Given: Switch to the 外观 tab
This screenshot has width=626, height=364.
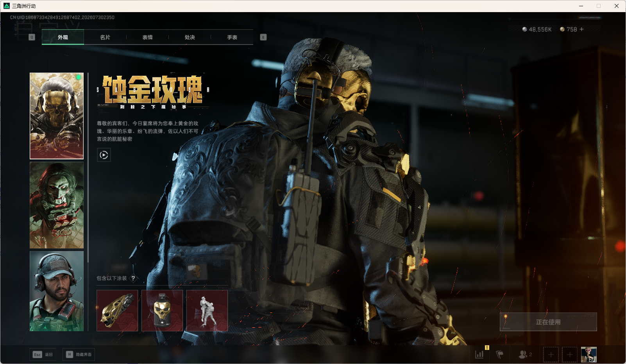Looking at the screenshot, I should [63, 37].
